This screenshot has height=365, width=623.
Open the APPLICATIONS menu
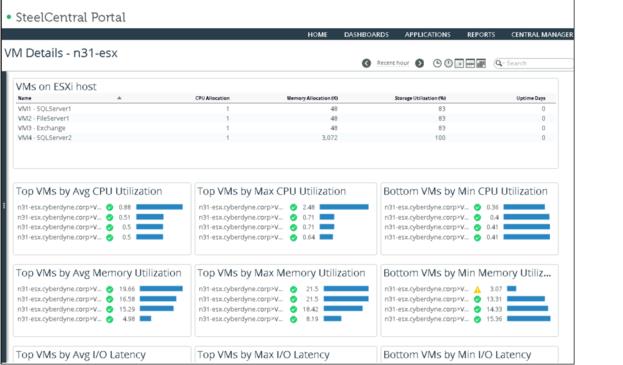pyautogui.click(x=428, y=35)
